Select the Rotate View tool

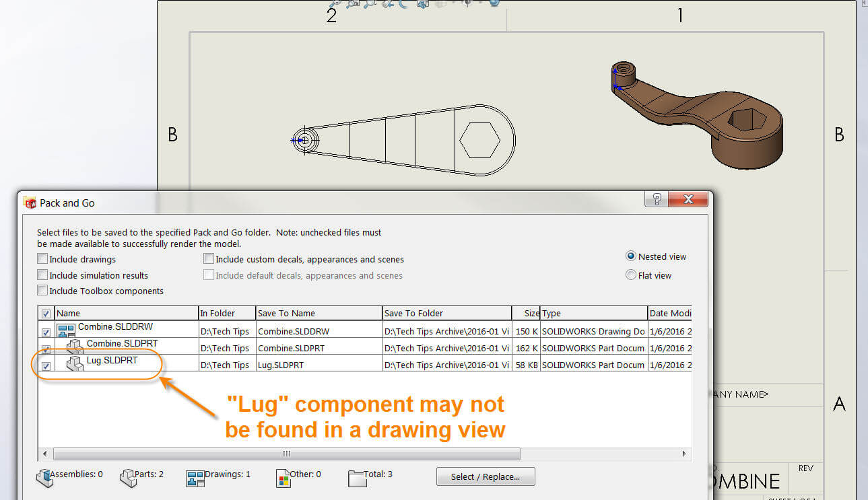[x=404, y=3]
